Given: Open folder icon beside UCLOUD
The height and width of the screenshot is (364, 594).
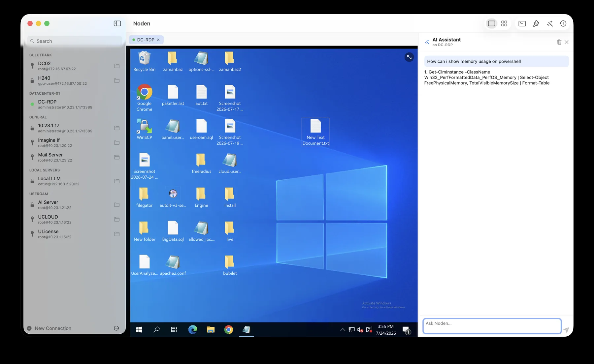Looking at the screenshot, I should [117, 219].
